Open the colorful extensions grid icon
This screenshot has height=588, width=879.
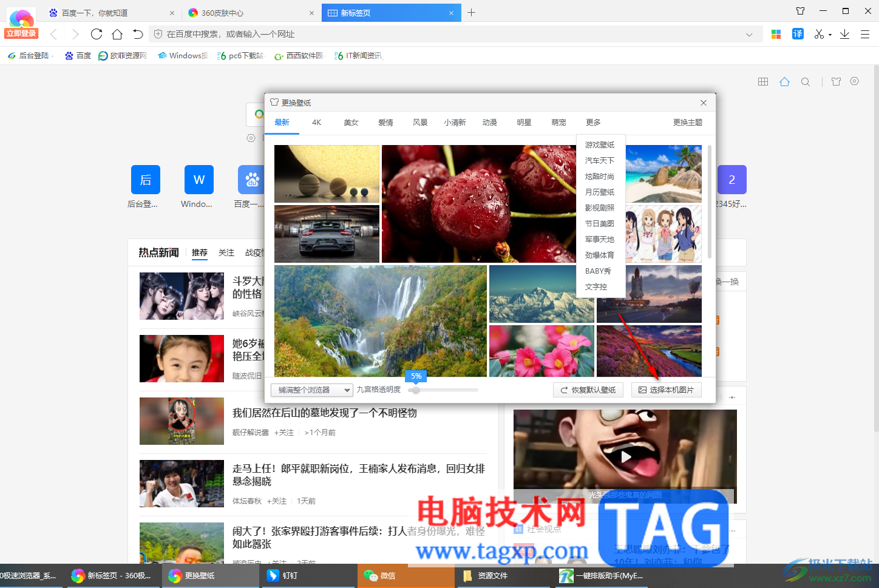coord(776,34)
